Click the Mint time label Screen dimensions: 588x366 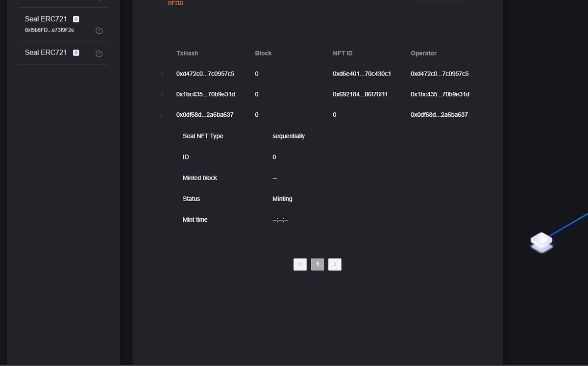195,220
